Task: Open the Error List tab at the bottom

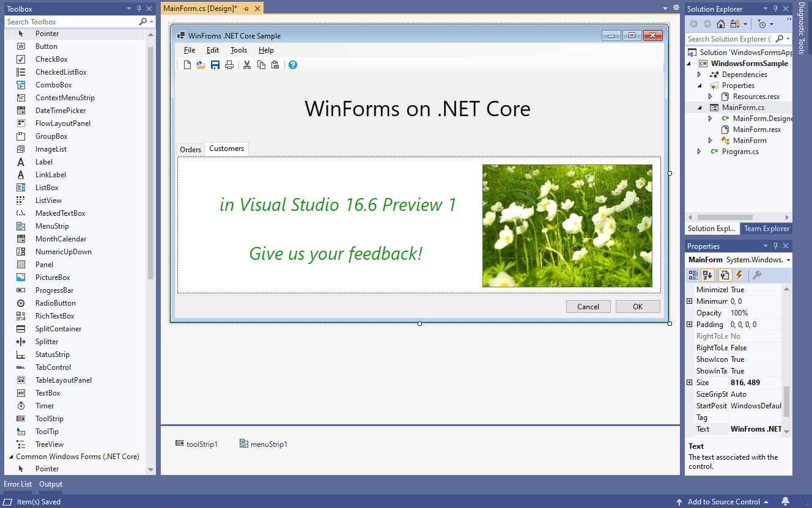Action: click(x=18, y=484)
